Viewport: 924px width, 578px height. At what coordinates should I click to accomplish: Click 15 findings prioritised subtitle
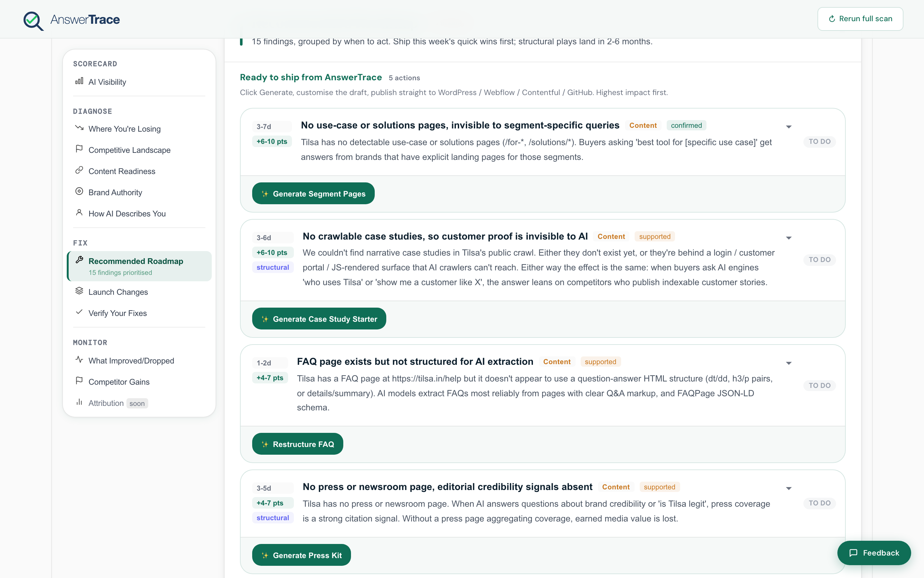[x=120, y=273]
